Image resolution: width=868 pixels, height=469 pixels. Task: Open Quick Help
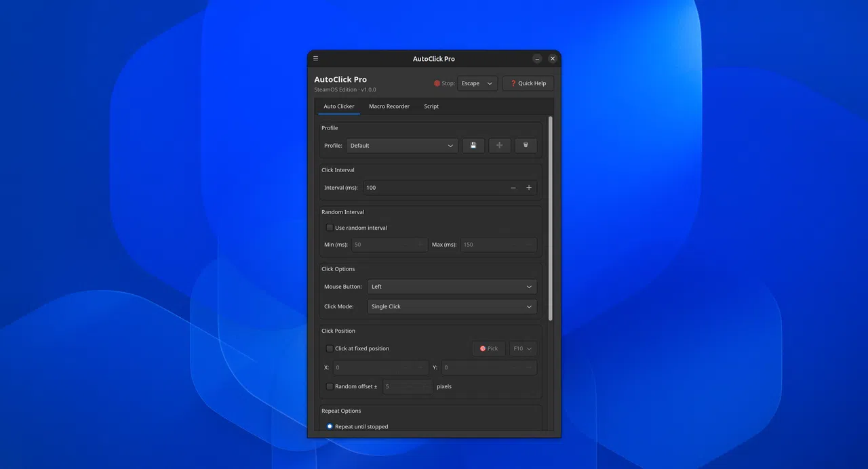pos(528,83)
